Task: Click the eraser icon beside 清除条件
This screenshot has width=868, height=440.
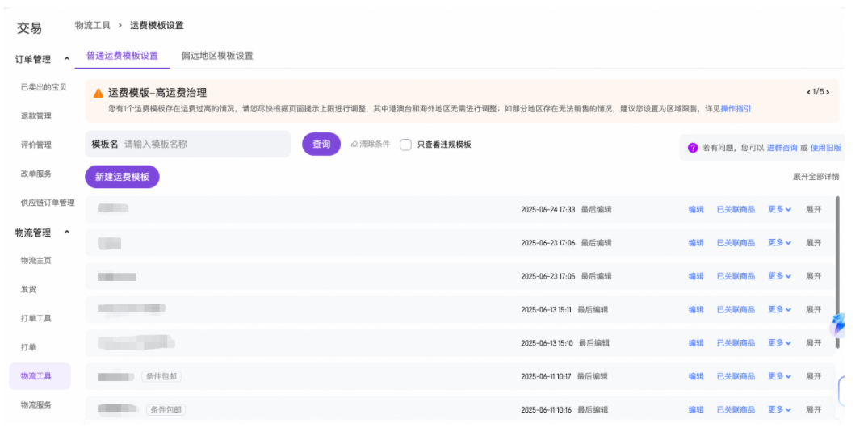Action: [x=354, y=145]
